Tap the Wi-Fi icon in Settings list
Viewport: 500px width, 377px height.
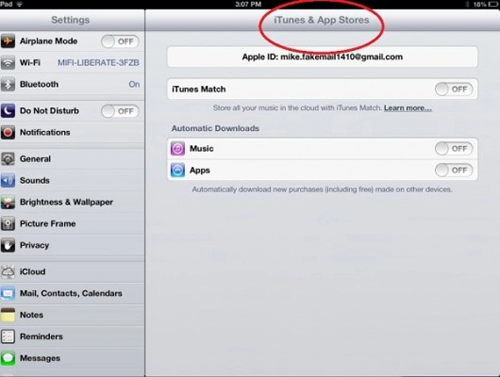click(8, 63)
